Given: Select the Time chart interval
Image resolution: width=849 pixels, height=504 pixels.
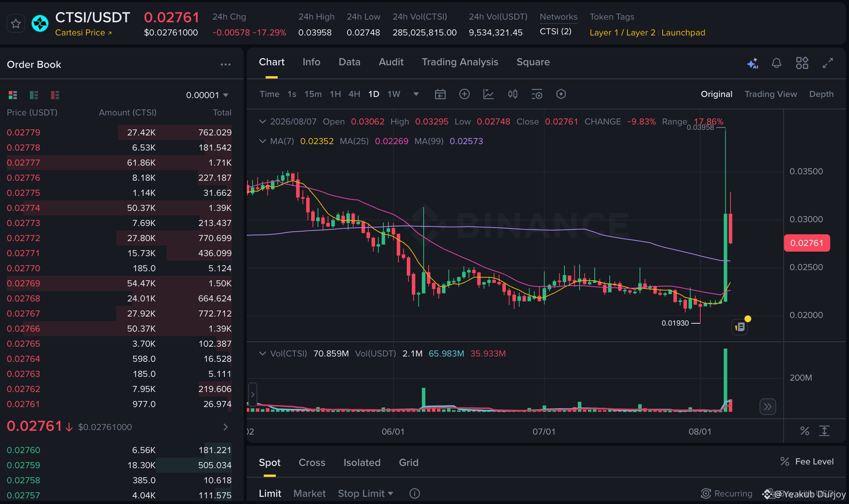Looking at the screenshot, I should pos(269,94).
